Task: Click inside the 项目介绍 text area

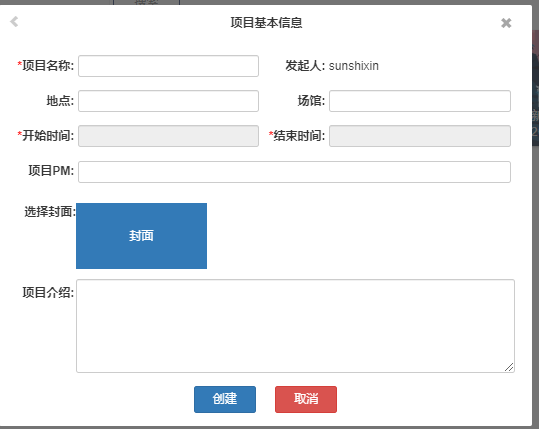Action: coord(295,326)
